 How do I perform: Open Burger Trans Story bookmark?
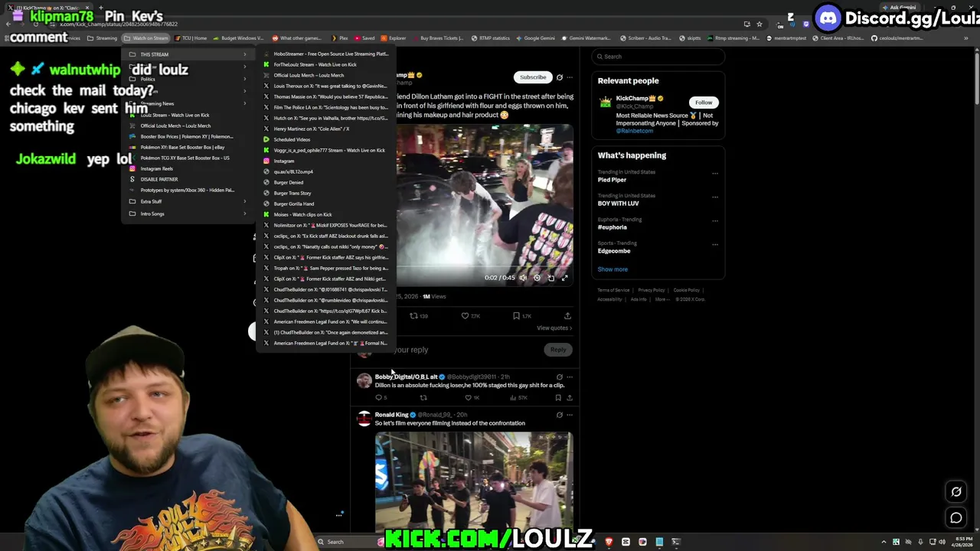pos(325,193)
